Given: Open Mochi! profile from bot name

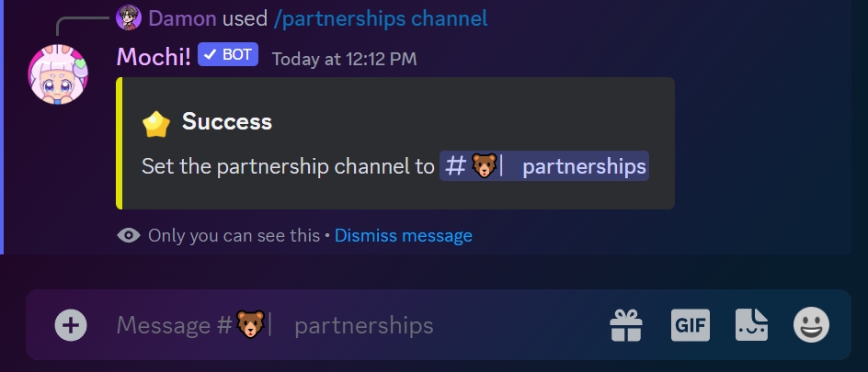Looking at the screenshot, I should click(154, 57).
